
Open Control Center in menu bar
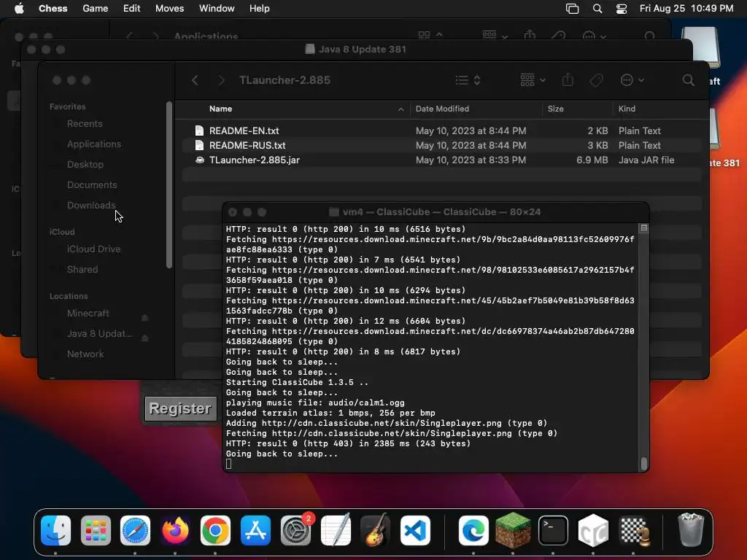622,9
